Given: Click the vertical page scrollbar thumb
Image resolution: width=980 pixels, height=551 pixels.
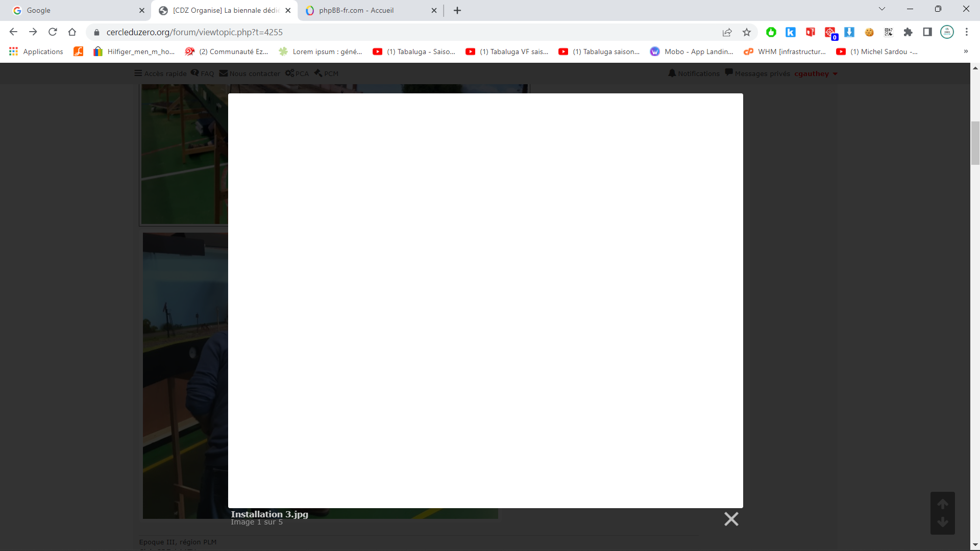Looking at the screenshot, I should coord(975,143).
